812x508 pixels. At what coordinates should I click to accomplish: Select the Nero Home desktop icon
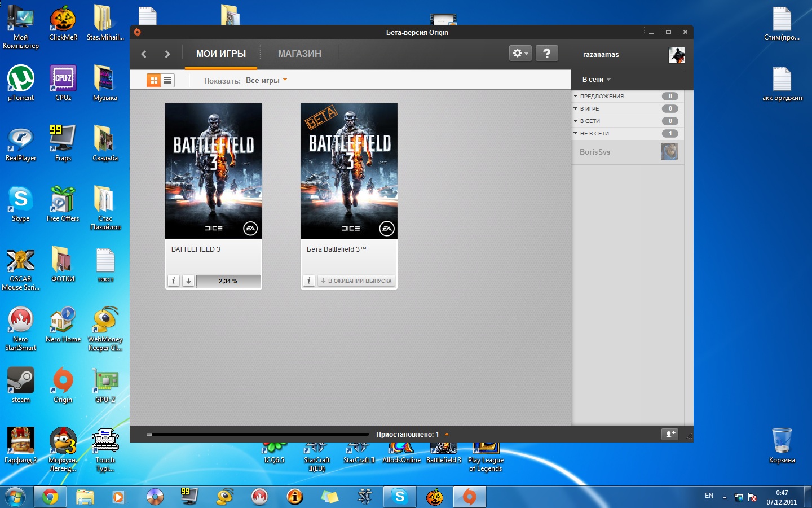63,325
